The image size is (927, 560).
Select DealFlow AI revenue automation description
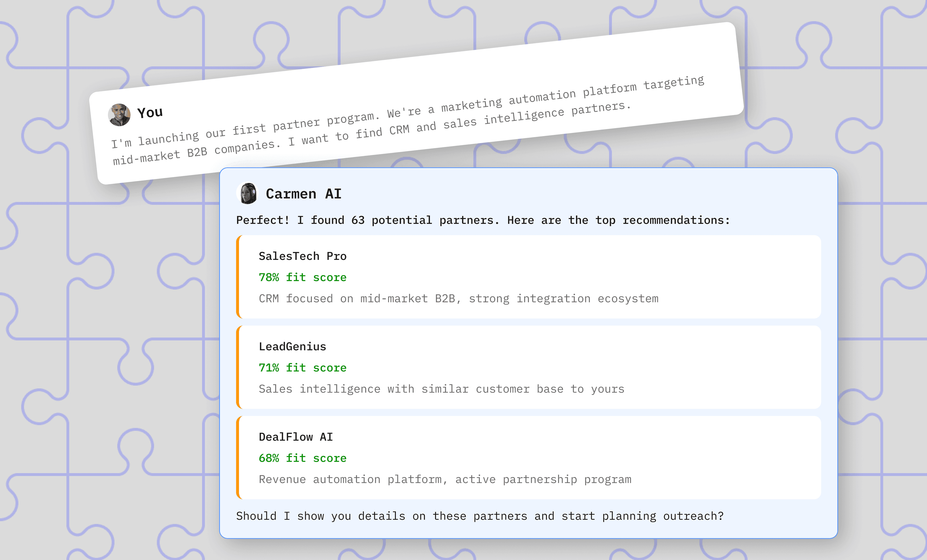point(445,479)
